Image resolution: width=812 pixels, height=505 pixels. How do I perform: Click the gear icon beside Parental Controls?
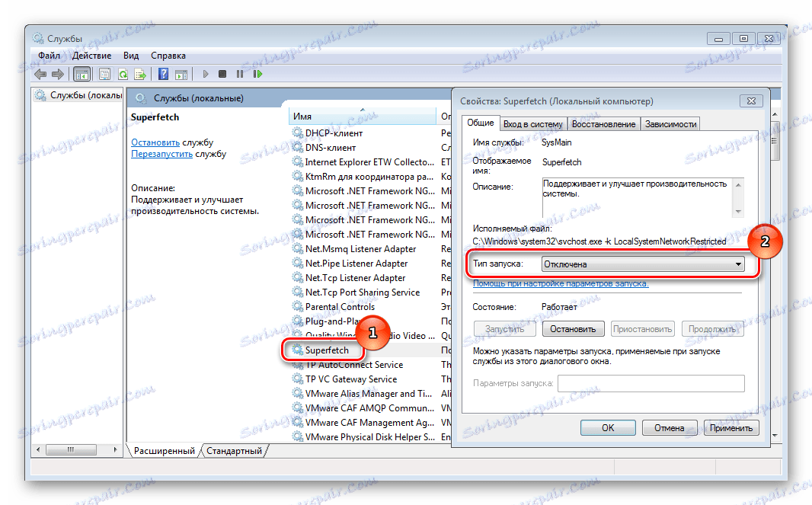tap(298, 307)
